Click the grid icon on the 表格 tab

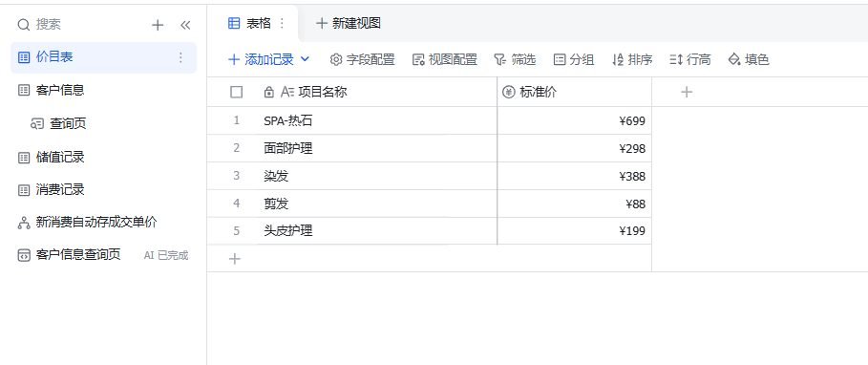click(x=234, y=23)
